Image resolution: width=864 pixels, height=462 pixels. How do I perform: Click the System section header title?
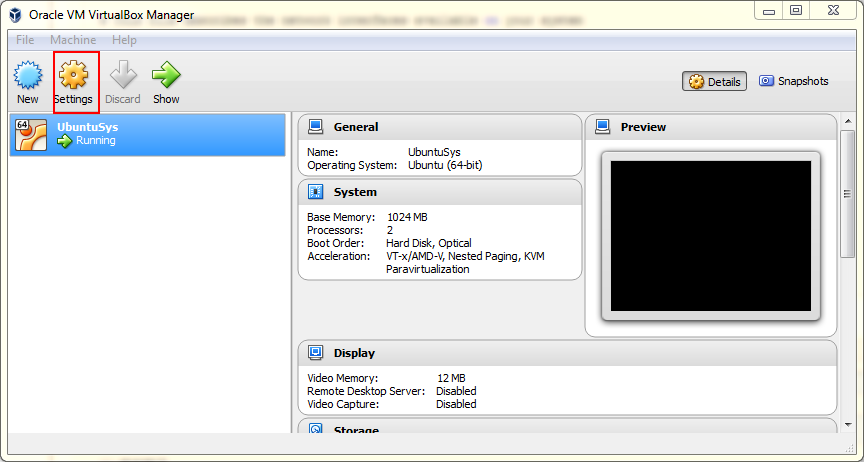pos(355,192)
